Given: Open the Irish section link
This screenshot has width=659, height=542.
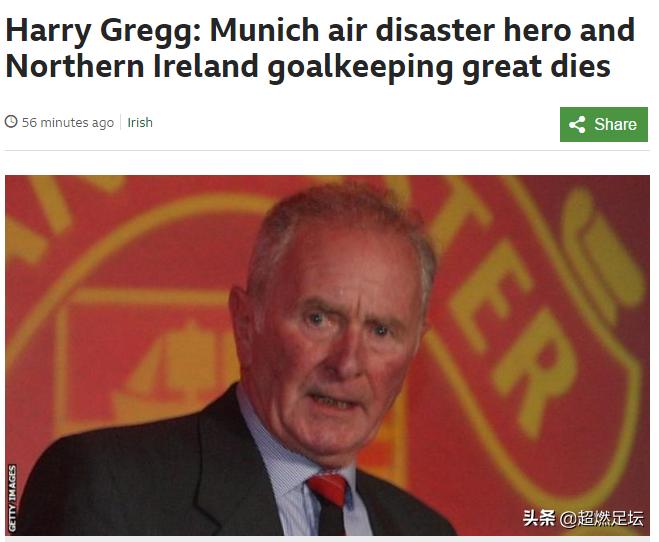Looking at the screenshot, I should click(x=140, y=123).
